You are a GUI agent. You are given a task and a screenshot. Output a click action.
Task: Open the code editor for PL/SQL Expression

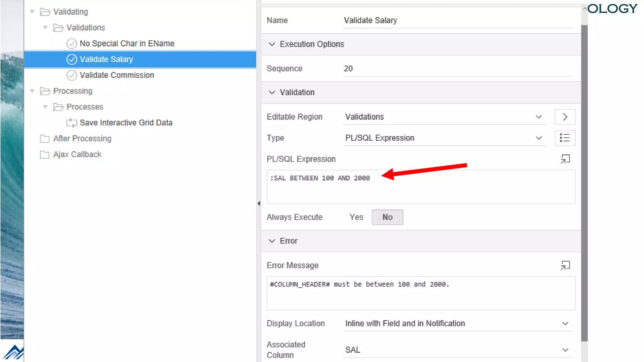click(565, 159)
